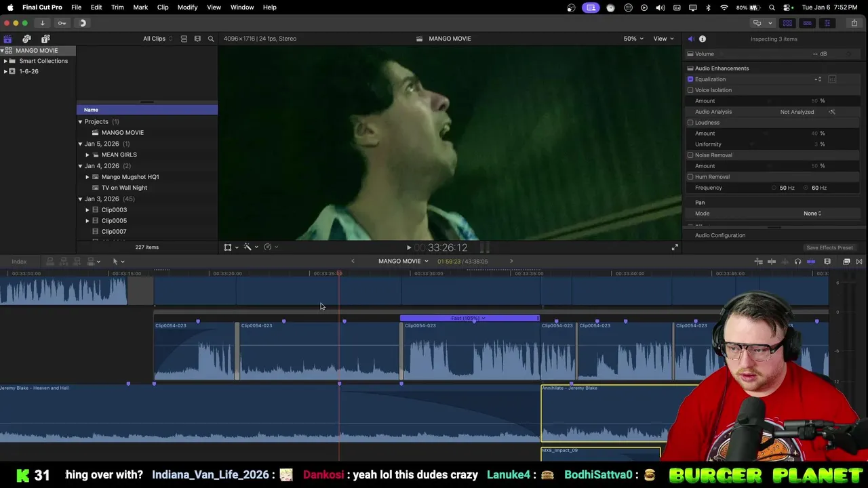The height and width of the screenshot is (488, 868).
Task: Click the Fast (105%) retime bar
Action: click(469, 318)
